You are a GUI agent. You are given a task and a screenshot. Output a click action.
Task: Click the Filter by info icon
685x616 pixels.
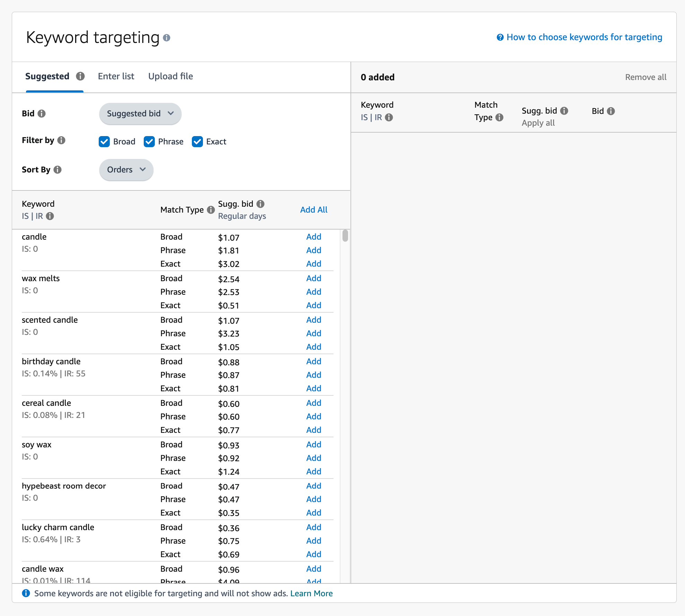61,140
